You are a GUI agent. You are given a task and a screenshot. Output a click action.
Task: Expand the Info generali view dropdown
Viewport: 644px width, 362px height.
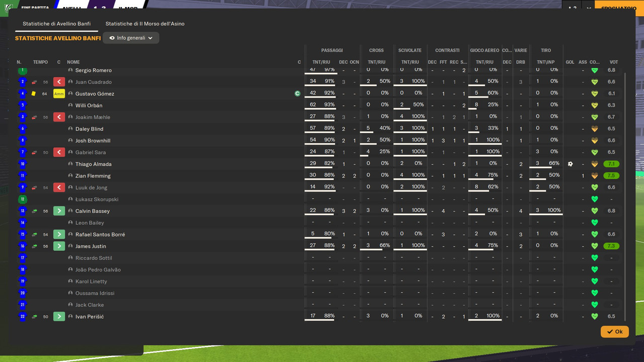(131, 38)
